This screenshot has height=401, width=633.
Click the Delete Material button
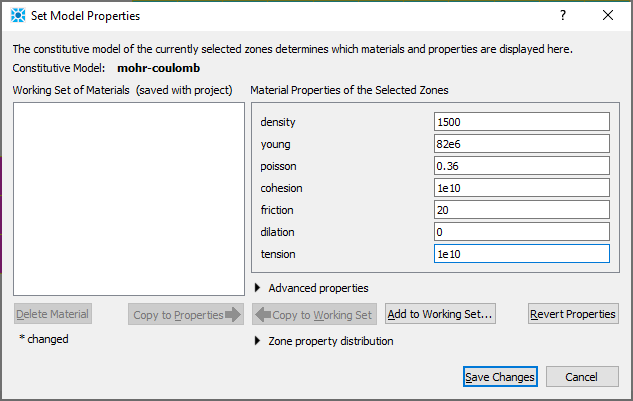point(53,314)
